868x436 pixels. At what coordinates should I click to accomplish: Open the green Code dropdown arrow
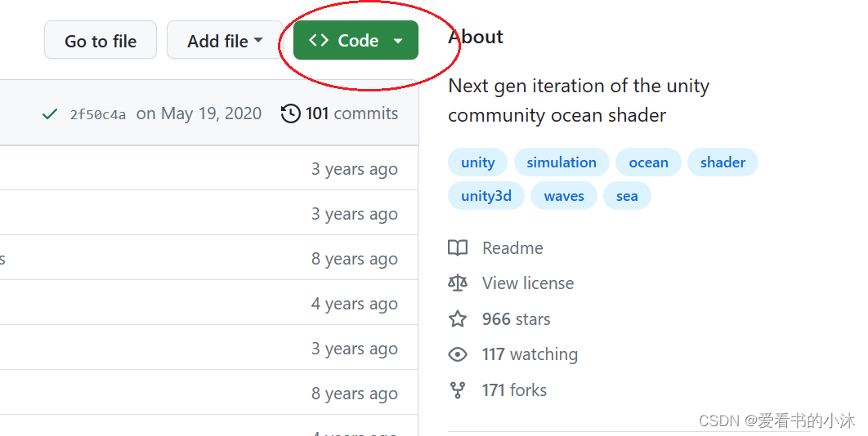tap(398, 41)
